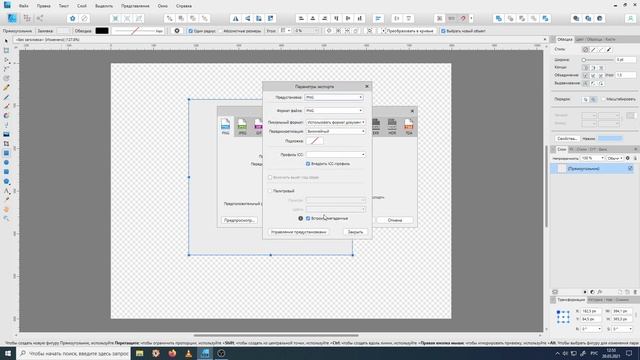
Task: Open the File menu
Action: [24, 6]
